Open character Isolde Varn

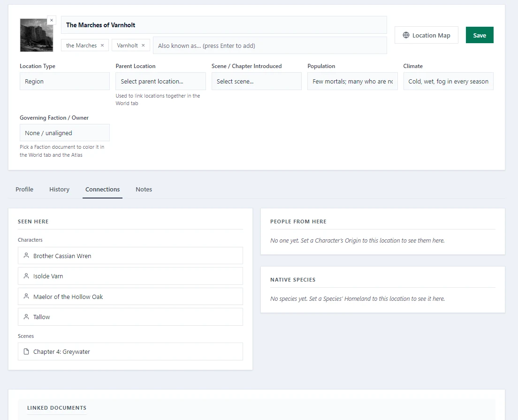(130, 276)
